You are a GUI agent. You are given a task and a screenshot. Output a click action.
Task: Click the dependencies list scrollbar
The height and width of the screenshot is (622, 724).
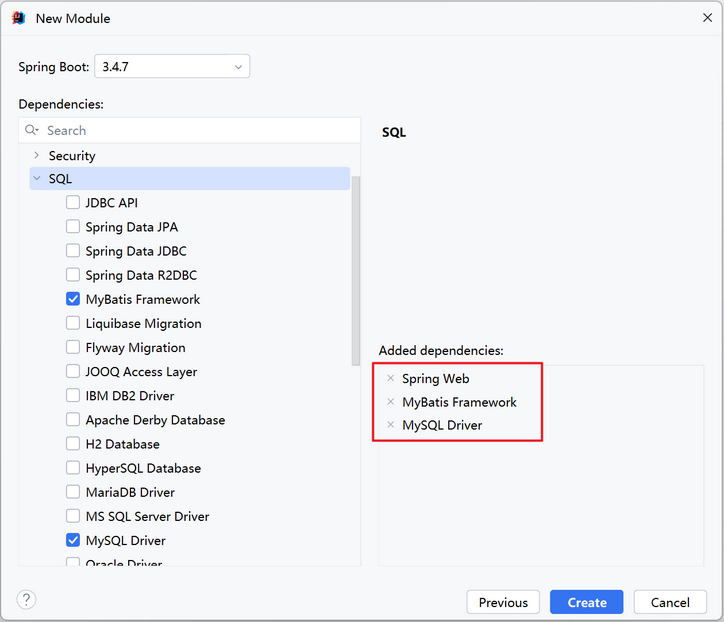[x=356, y=271]
